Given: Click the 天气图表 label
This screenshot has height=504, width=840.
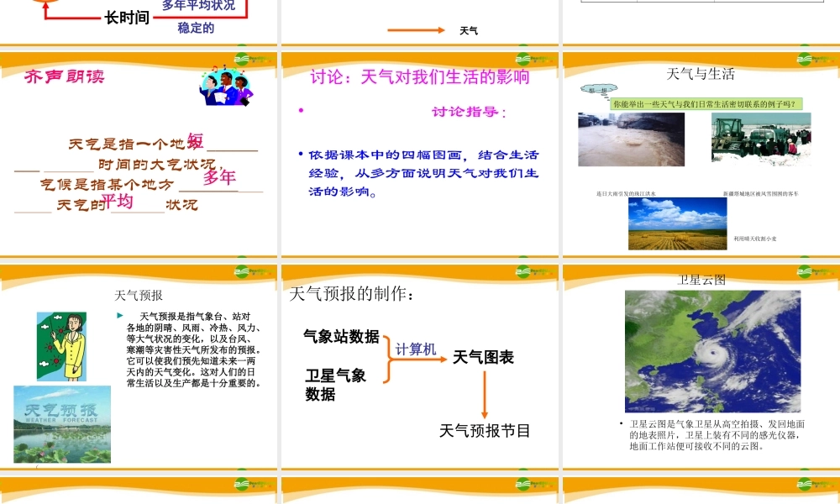Looking at the screenshot, I should coord(483,357).
